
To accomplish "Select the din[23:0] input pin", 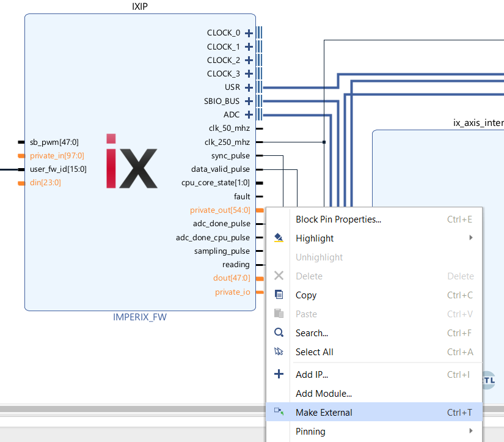I will point(45,182).
